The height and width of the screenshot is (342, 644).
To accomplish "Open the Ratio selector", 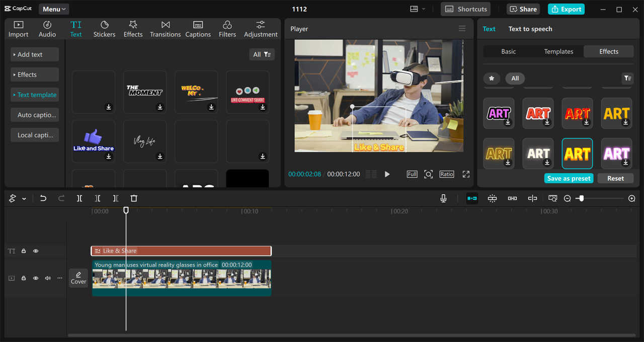I will (447, 174).
